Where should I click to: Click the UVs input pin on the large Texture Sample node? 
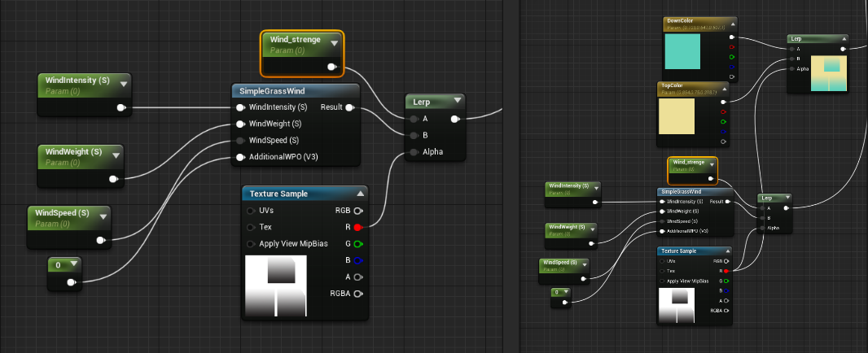point(251,211)
